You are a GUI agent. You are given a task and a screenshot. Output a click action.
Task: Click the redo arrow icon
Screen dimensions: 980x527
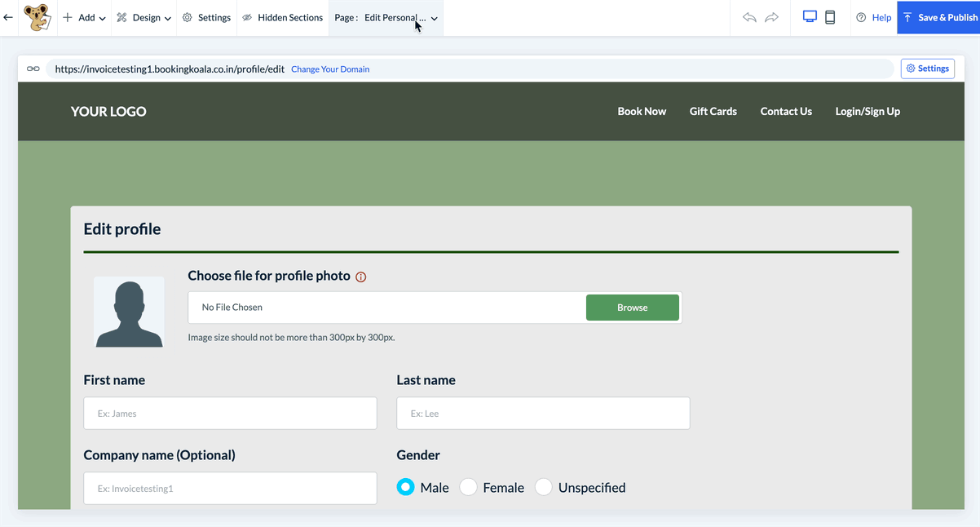(771, 17)
